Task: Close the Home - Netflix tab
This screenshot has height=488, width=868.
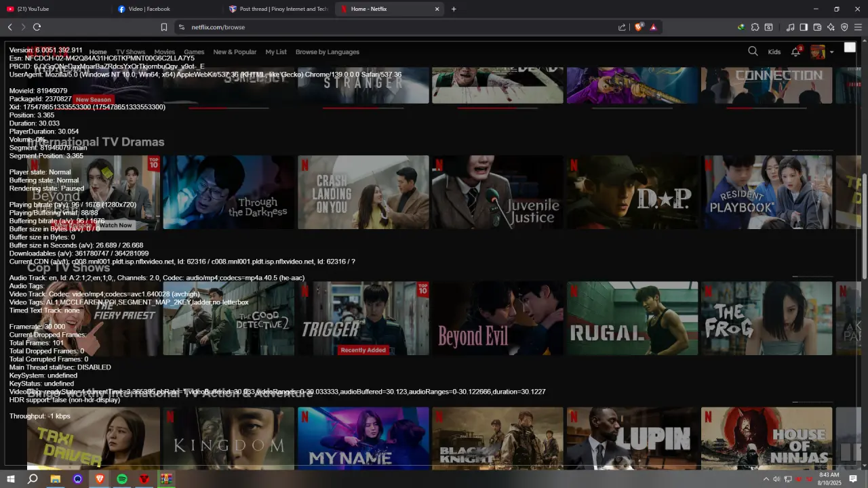Action: [437, 9]
